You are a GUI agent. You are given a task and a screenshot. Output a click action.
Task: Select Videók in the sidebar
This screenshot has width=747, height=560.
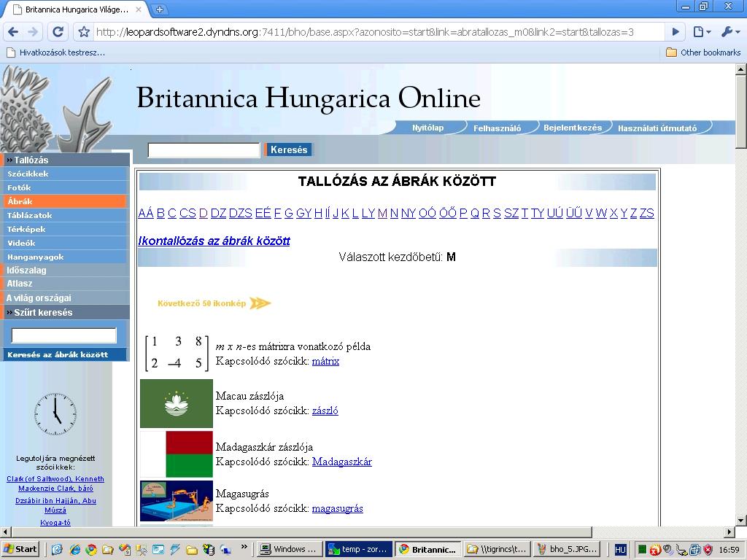[65, 243]
